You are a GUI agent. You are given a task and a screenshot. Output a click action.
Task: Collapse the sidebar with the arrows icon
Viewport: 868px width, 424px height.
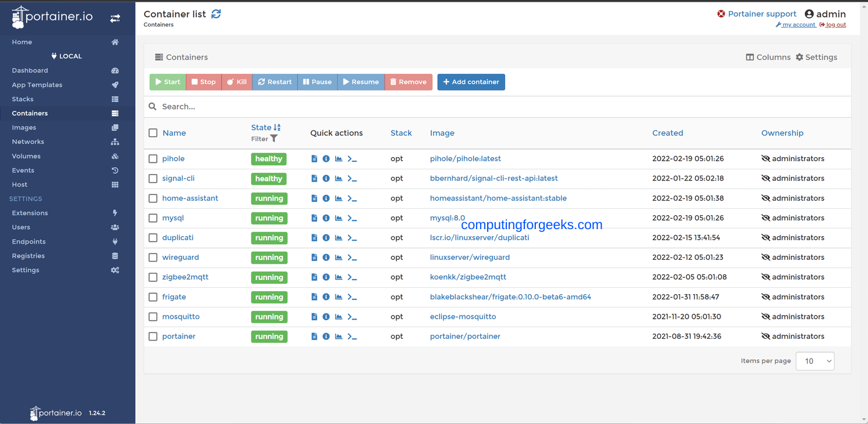pyautogui.click(x=115, y=17)
